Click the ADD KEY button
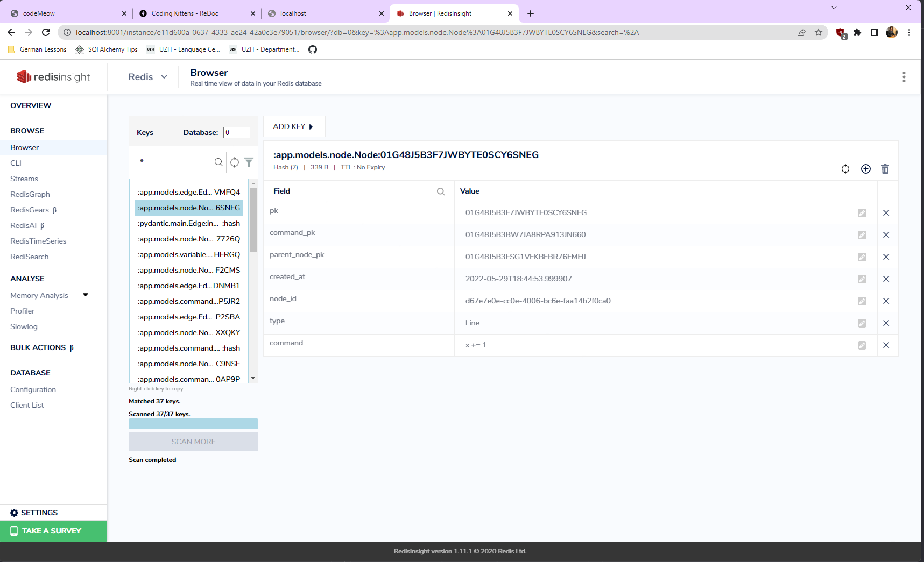Screen dimensions: 924x562 point(294,126)
